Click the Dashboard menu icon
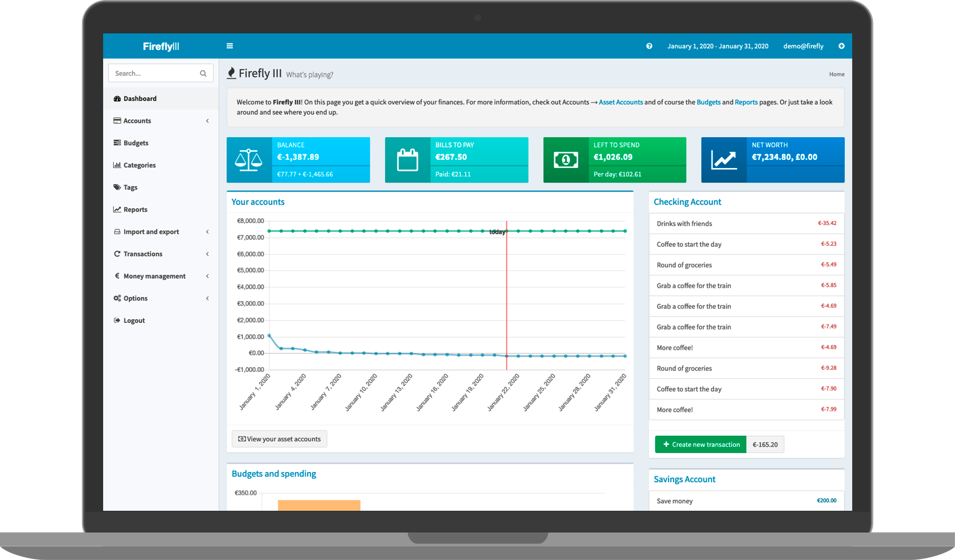Screen dimensions: 955x560 pyautogui.click(x=118, y=99)
